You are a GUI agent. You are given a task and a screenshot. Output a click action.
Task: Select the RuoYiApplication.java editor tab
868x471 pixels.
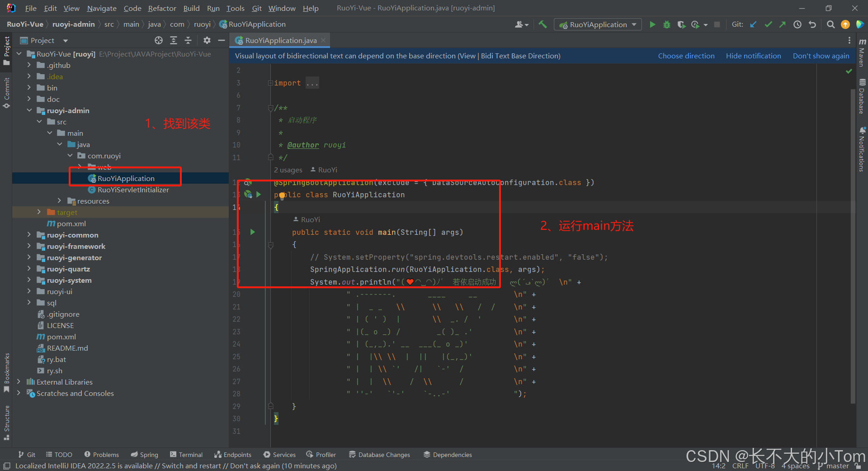pyautogui.click(x=280, y=40)
